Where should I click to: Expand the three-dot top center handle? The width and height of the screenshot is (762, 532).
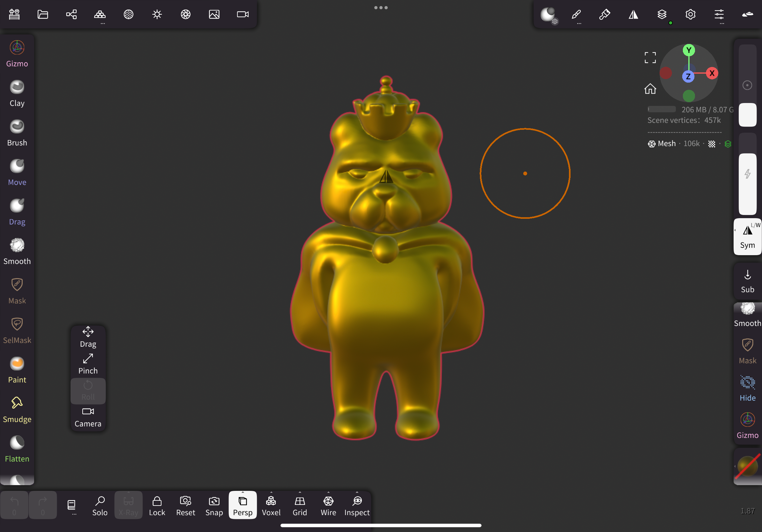(x=381, y=8)
